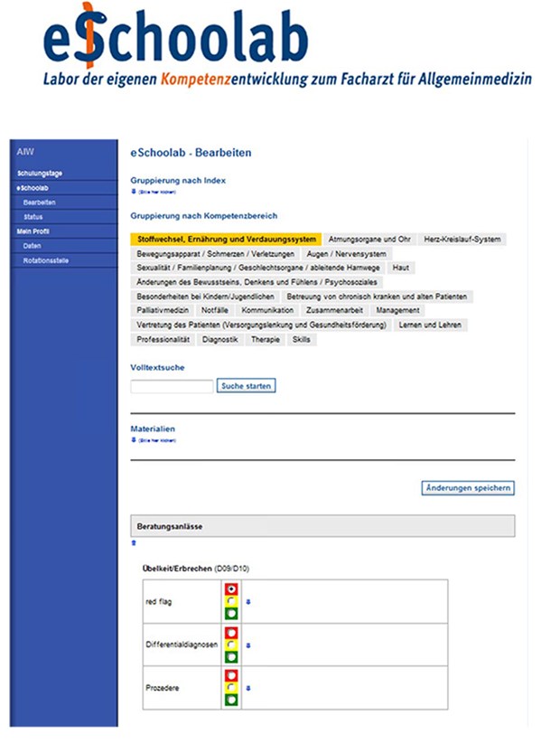This screenshot has width=560, height=744.
Task: Click Übelkeit/Erbrechen (D09/D10) title
Action: 196,569
